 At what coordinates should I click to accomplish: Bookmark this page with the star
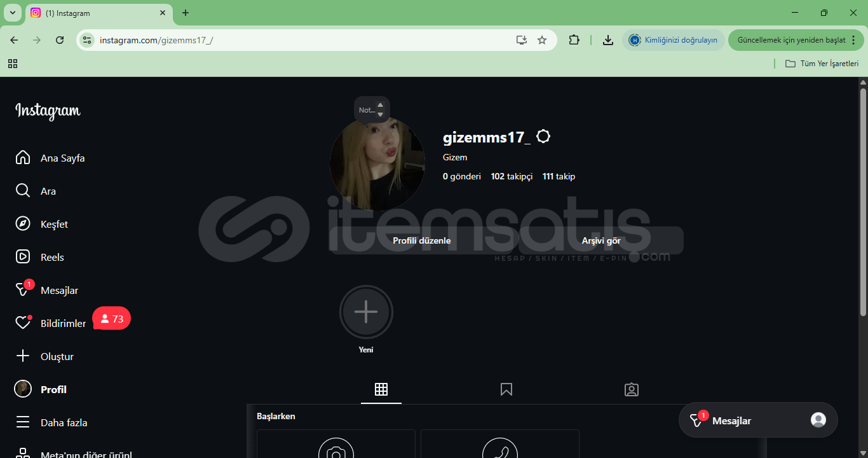542,40
